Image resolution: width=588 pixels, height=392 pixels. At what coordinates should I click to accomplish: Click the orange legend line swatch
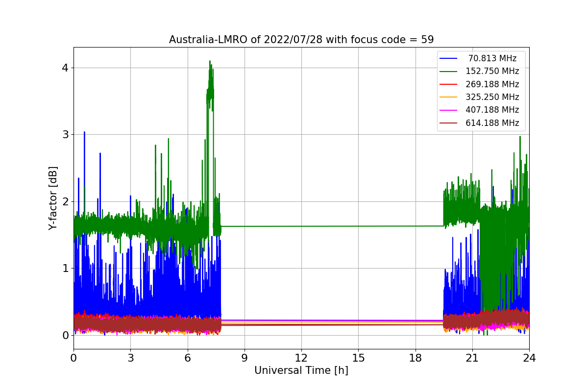[x=448, y=98]
